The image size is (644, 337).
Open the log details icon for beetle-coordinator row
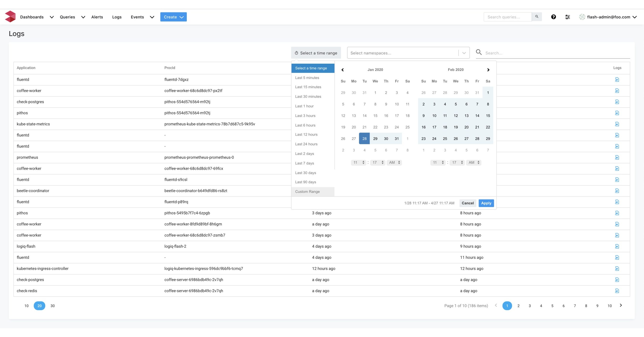[x=617, y=191]
